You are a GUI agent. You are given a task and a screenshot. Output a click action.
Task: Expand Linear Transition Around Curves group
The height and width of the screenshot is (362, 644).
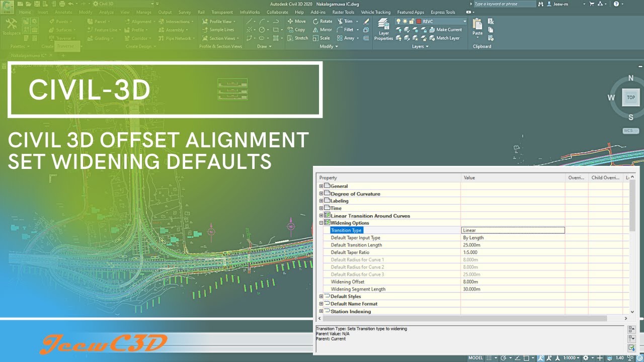321,215
